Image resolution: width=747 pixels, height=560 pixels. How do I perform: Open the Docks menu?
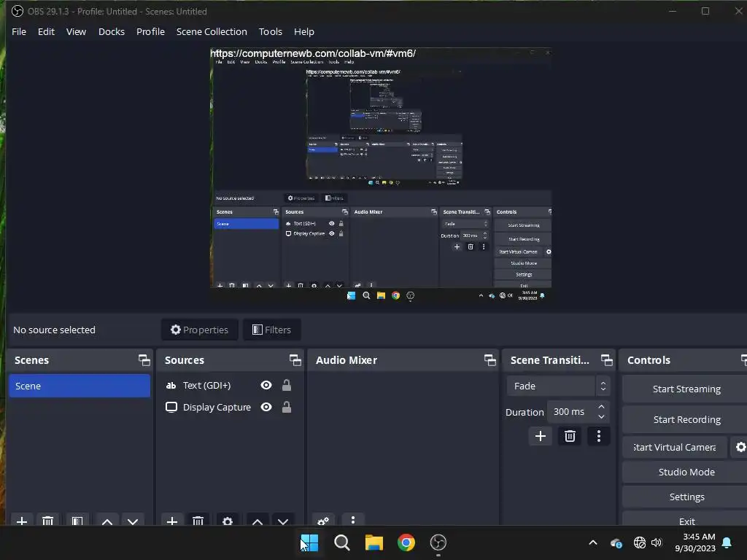[112, 31]
